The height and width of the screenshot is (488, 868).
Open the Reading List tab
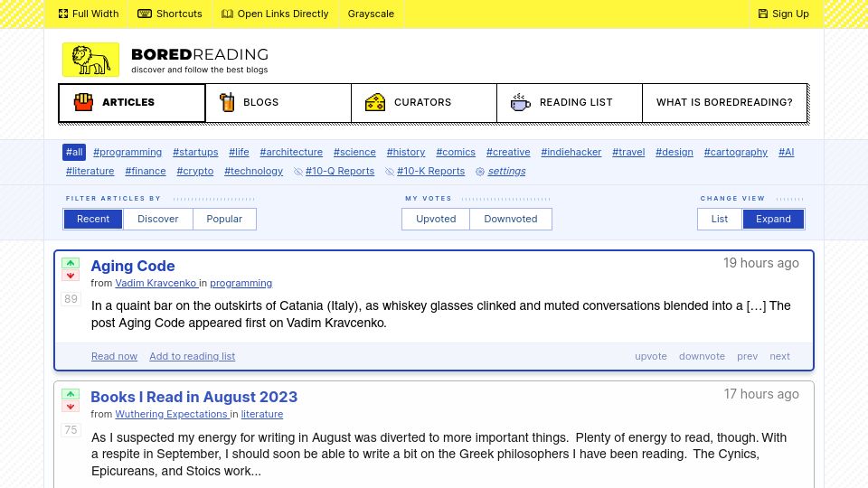coord(570,103)
